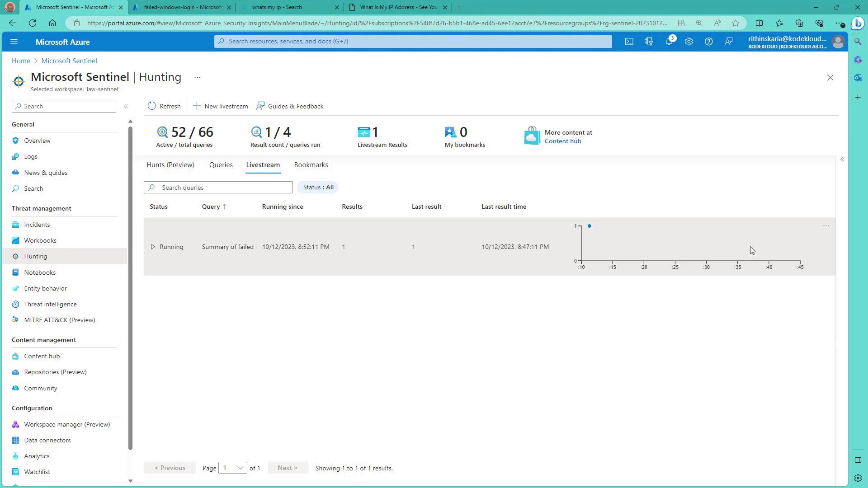The height and width of the screenshot is (488, 868).
Task: Open Azure Cloud Shell icon
Action: [629, 42]
